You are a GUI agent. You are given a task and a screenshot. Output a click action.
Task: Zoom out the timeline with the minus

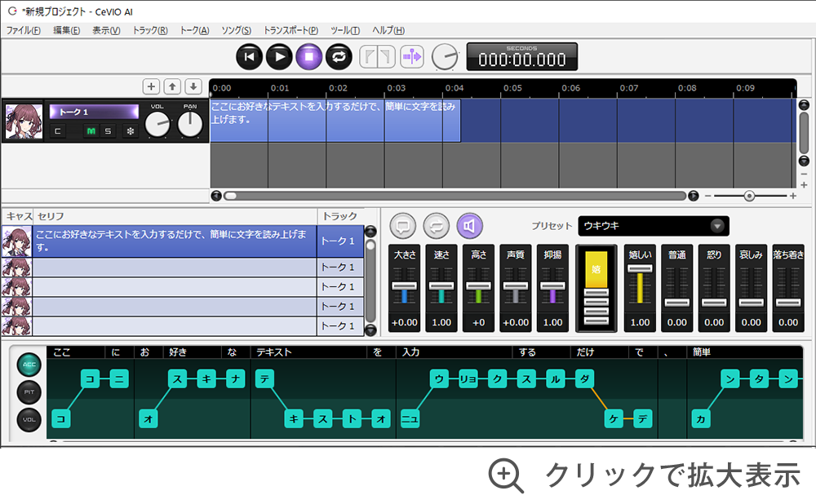707,196
